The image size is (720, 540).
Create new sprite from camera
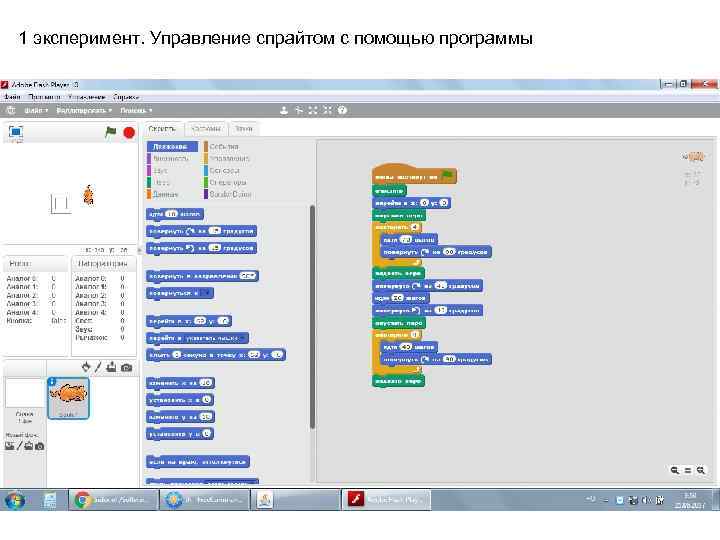pos(126,367)
